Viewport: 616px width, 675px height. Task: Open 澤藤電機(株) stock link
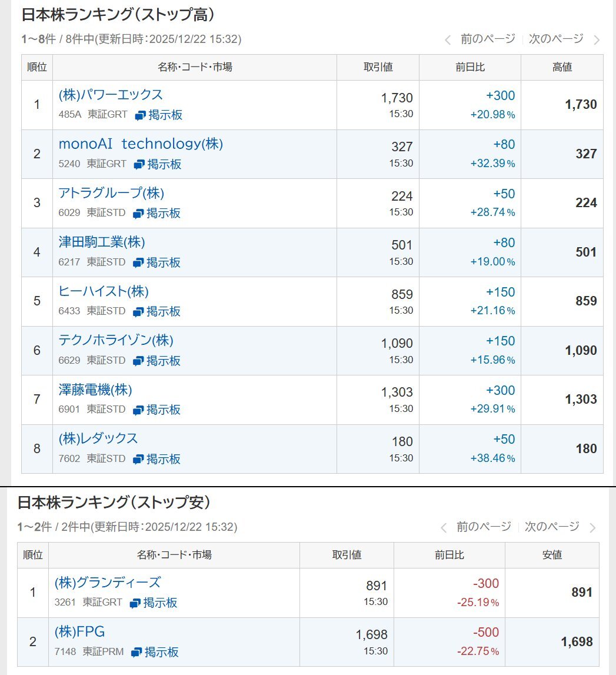[x=95, y=390]
